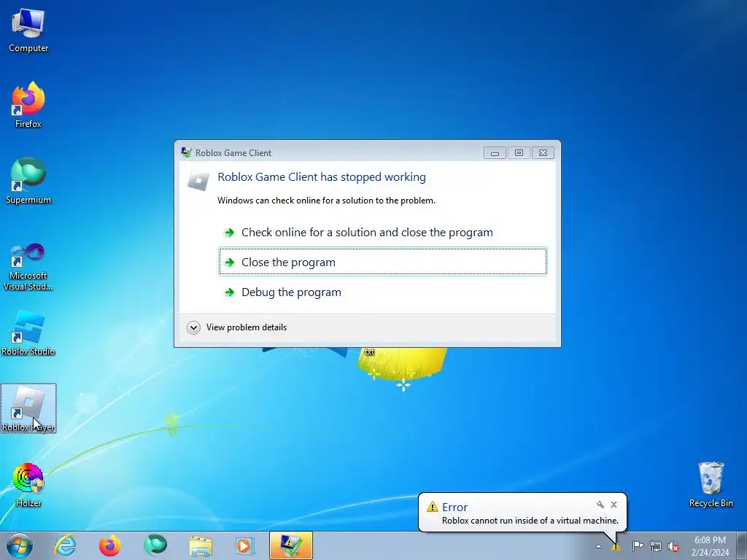Open Firefox from the taskbar
747x560 pixels.
[x=110, y=545]
